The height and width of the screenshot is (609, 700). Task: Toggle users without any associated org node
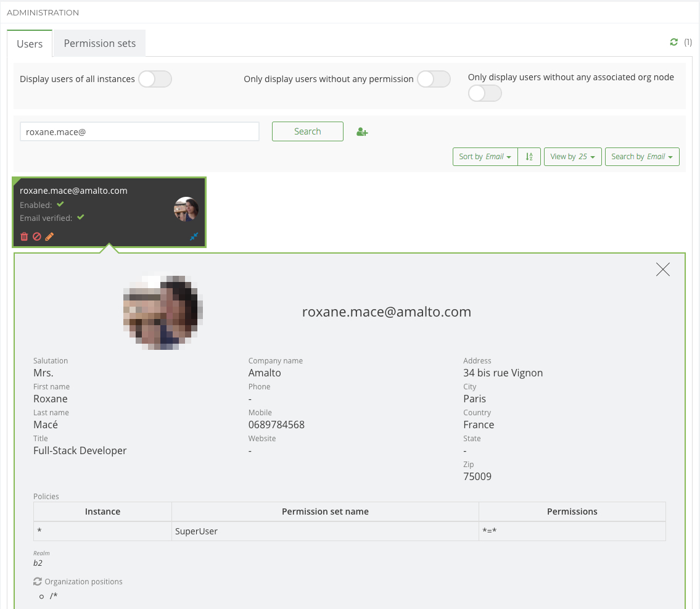485,93
